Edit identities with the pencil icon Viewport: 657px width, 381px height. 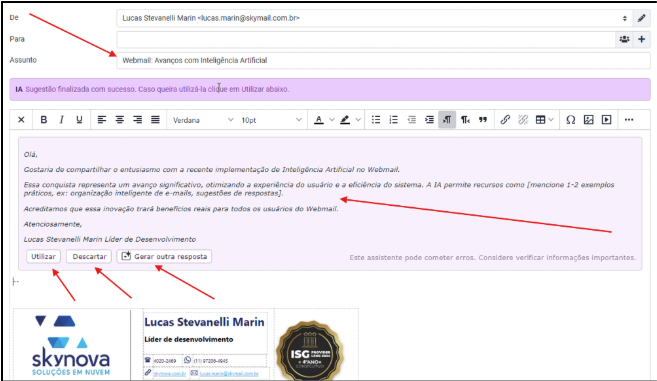[x=641, y=18]
